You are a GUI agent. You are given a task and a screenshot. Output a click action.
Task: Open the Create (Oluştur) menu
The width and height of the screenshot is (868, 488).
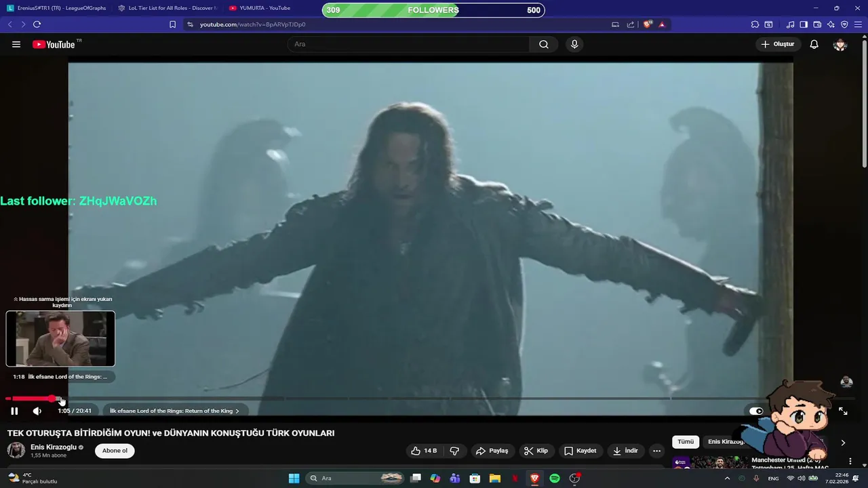click(778, 44)
